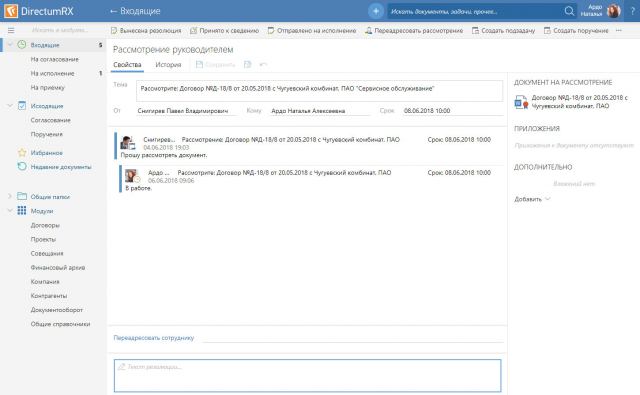Image resolution: width=640 pixels, height=395 pixels.
Task: Click the DirectumRX logo icon
Action: 11,11
